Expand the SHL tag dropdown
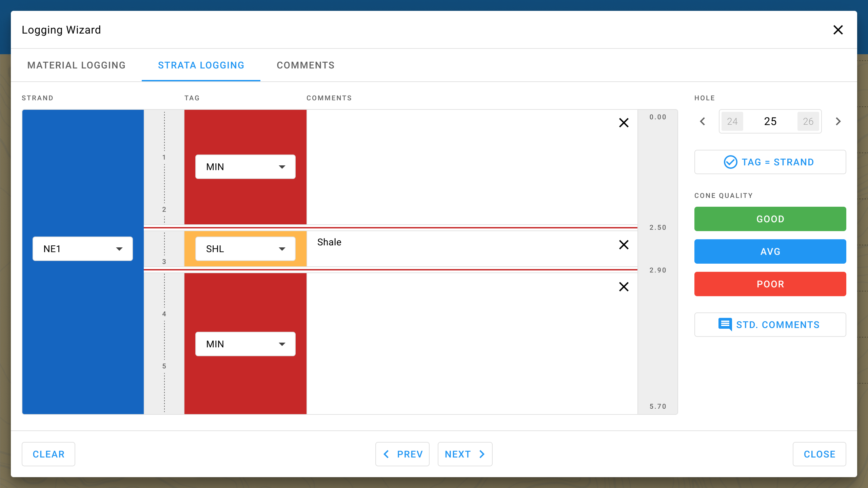Viewport: 868px width, 488px height. click(x=245, y=249)
